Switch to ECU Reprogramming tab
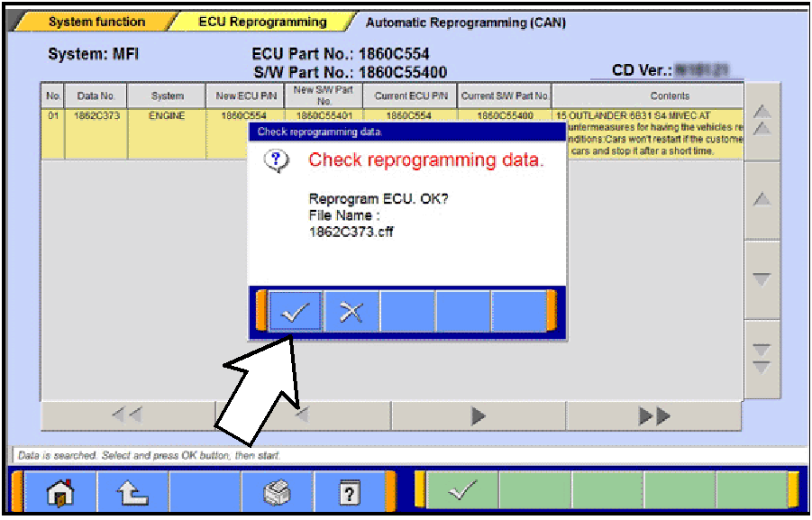The width and height of the screenshot is (812, 520). pos(262,22)
